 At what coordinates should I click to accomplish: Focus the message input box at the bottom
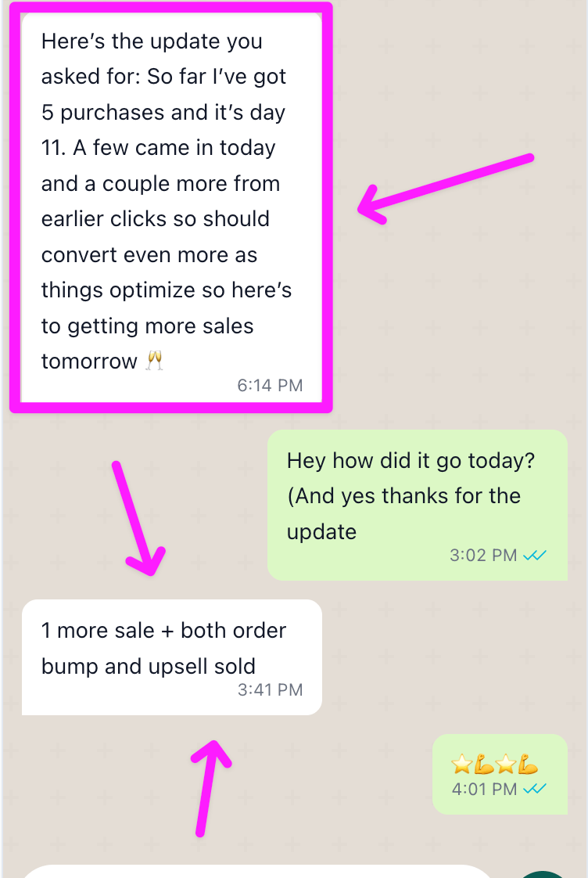click(x=258, y=872)
